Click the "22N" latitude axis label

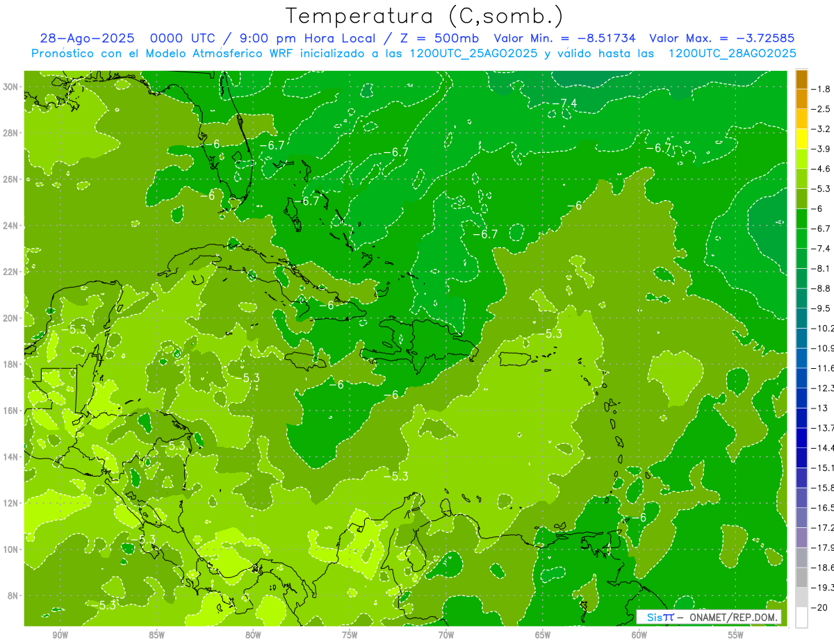pos(11,272)
